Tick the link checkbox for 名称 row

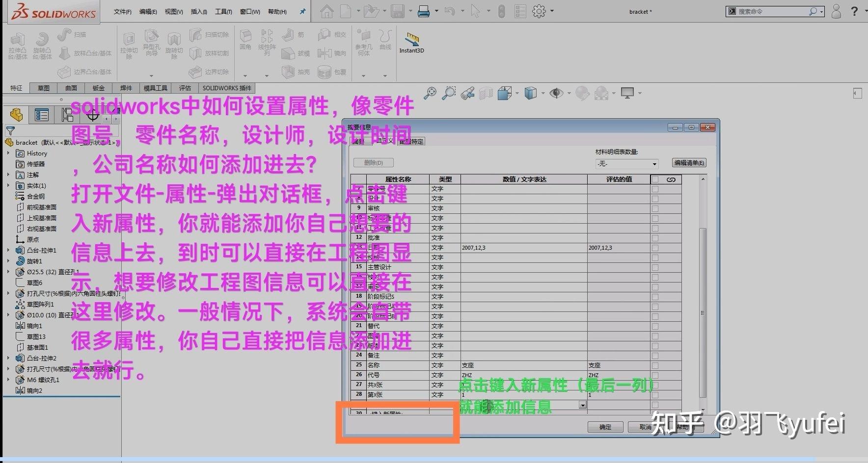tap(655, 365)
